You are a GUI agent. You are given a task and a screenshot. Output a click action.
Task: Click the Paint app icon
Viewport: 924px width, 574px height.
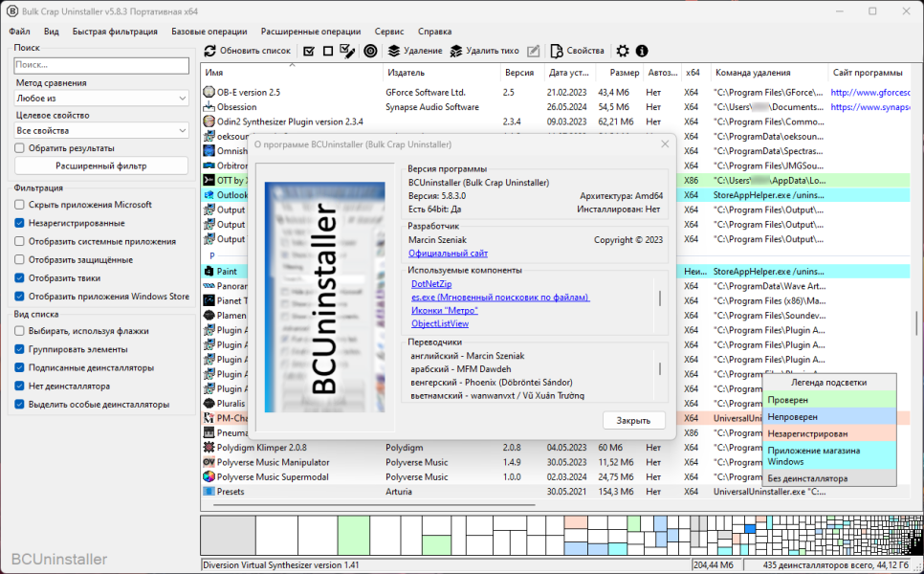coord(209,271)
